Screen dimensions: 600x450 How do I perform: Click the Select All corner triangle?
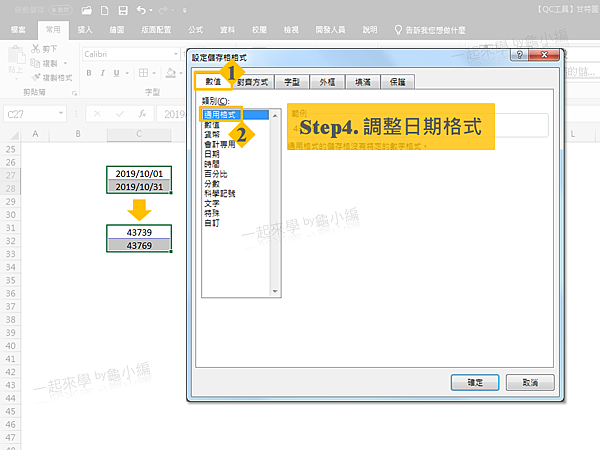click(x=15, y=135)
